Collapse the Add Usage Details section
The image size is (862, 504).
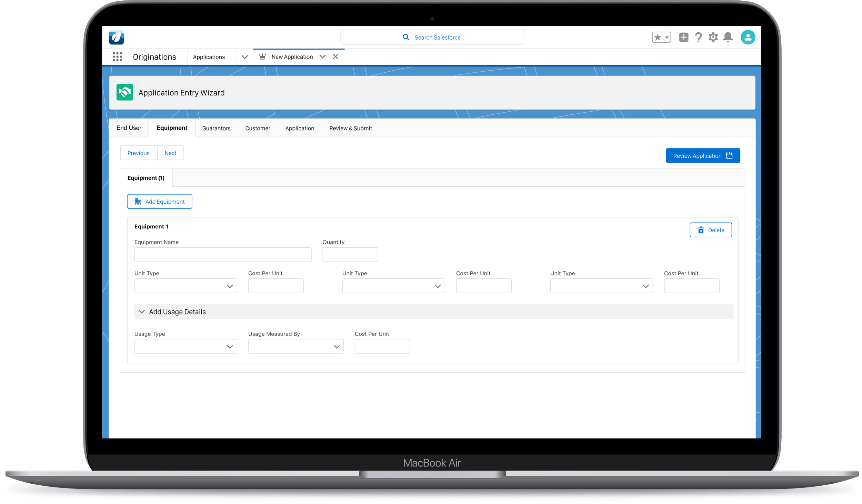click(142, 311)
